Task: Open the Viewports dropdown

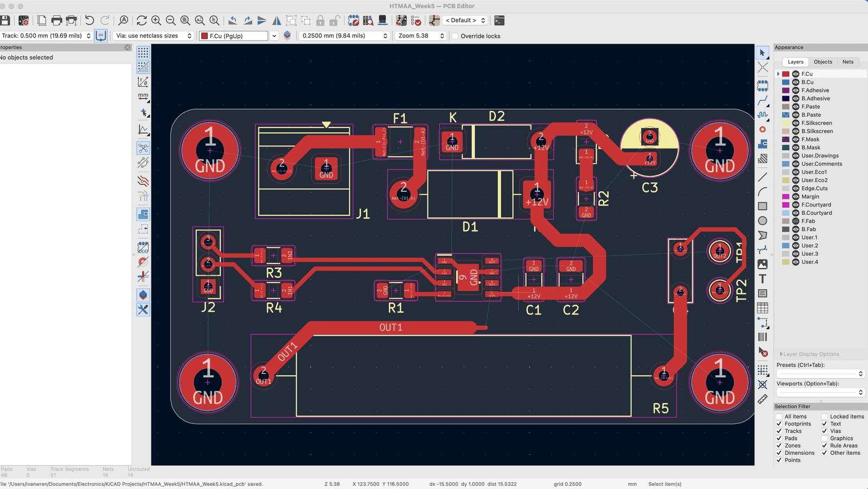Action: point(820,392)
